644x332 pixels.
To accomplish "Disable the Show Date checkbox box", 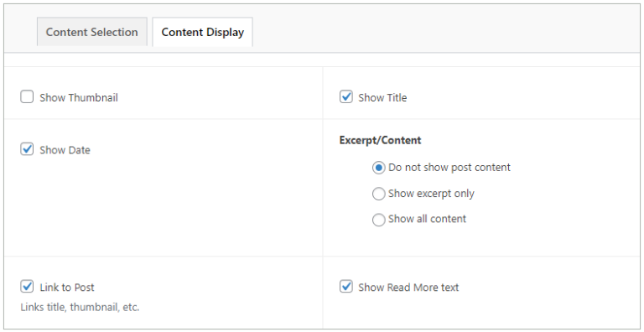I will [27, 149].
